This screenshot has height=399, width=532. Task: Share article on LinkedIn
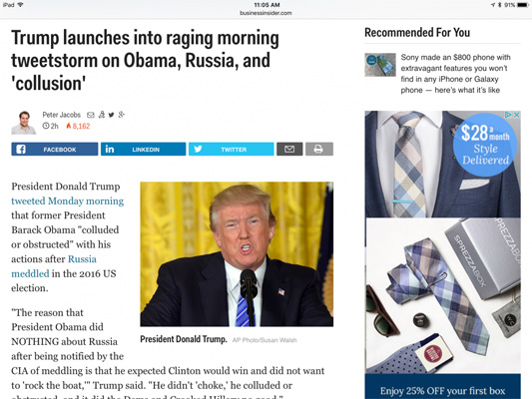tap(143, 150)
